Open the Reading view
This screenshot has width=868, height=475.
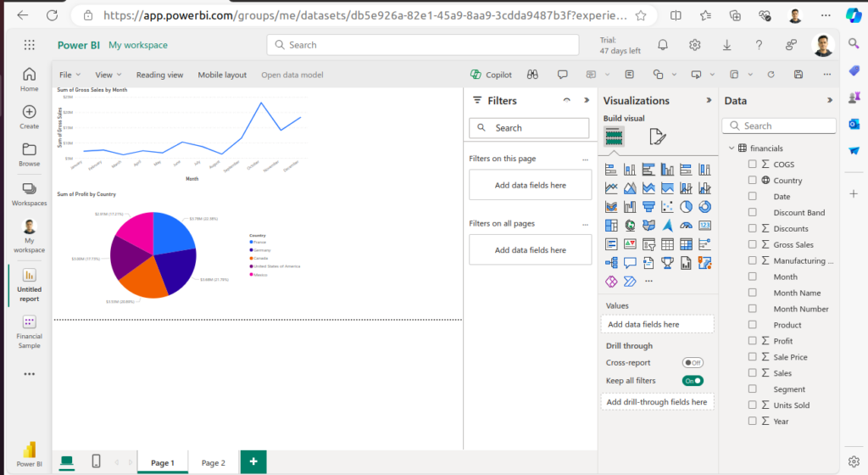coord(159,75)
